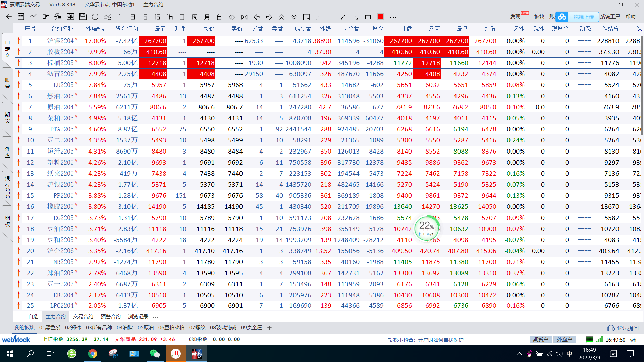Select the 月 monthly period button
This screenshot has width=644, height=362.
[x=207, y=17]
